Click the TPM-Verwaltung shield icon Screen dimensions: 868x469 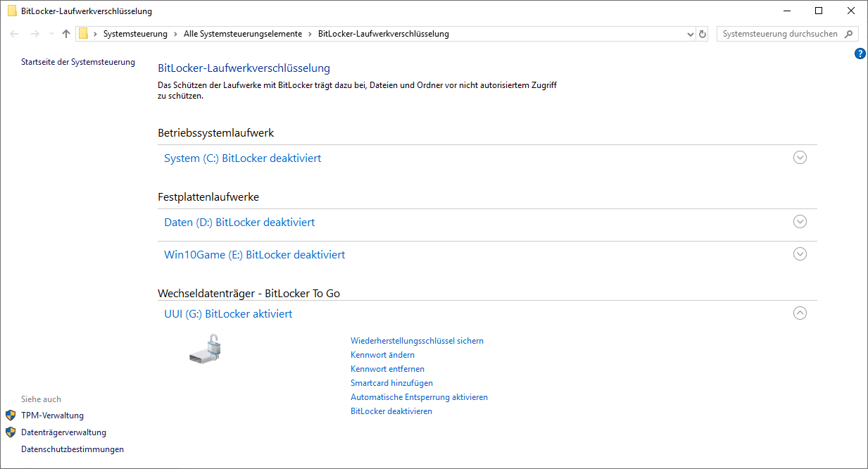coord(11,415)
